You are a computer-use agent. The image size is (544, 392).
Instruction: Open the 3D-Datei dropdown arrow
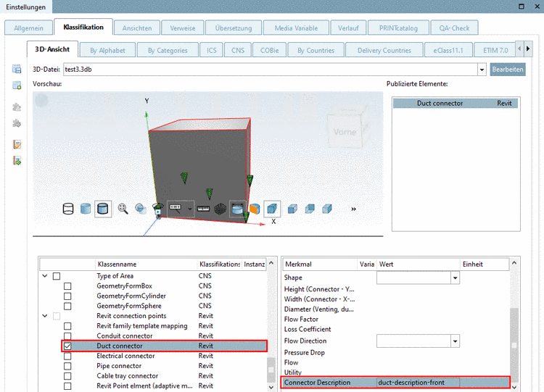[x=482, y=70]
